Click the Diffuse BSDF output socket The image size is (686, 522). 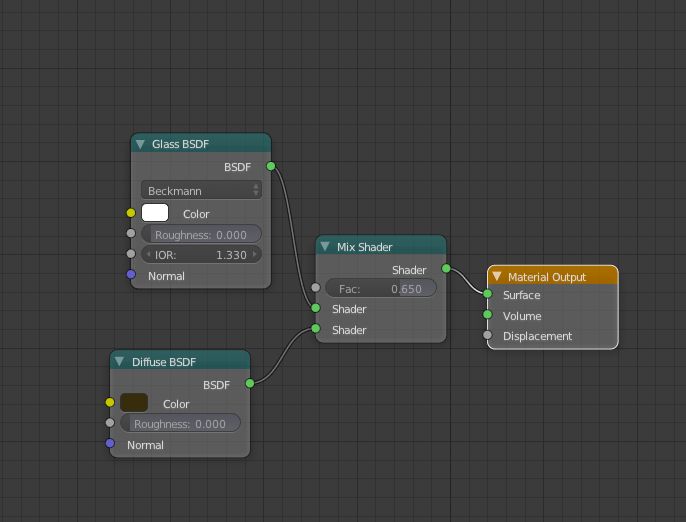pyautogui.click(x=250, y=383)
